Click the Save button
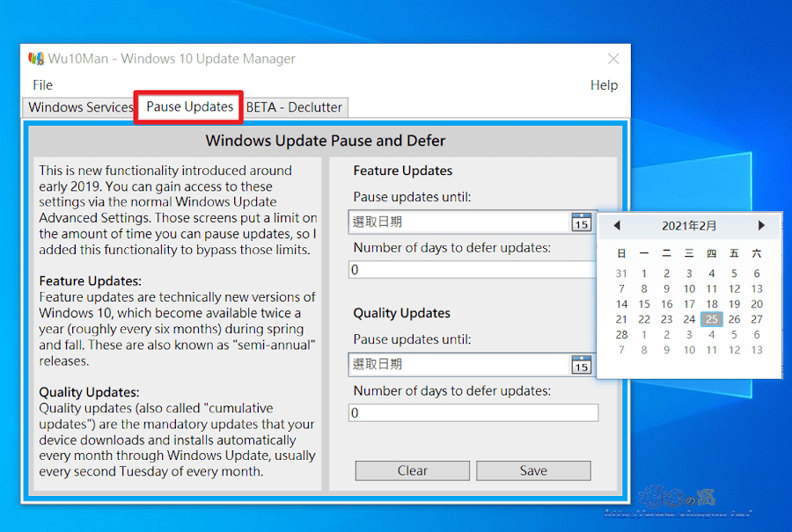 pos(533,470)
